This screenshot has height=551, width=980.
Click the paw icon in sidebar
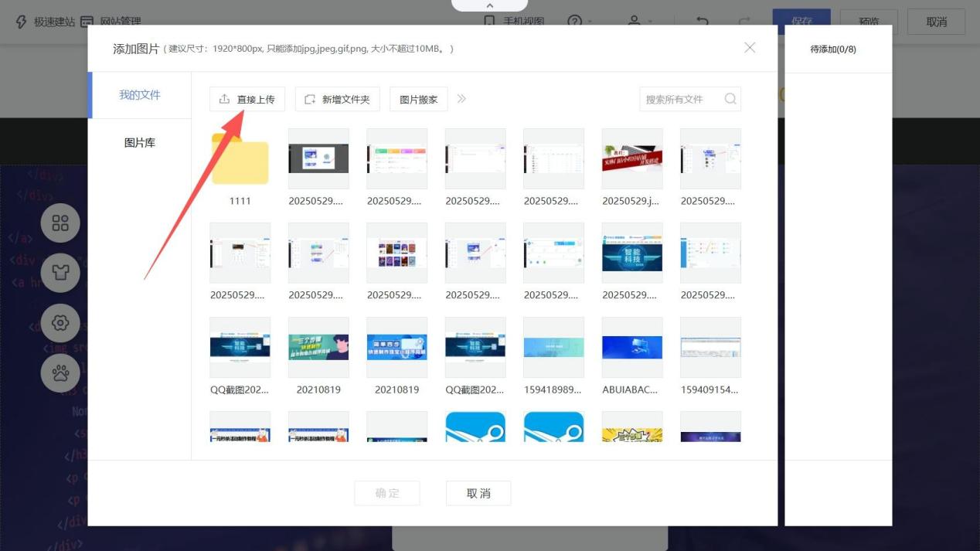[x=60, y=372]
